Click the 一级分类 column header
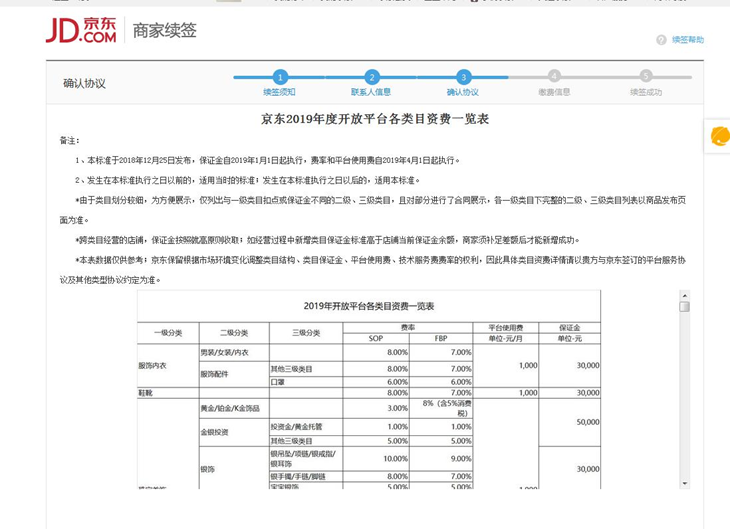 pyautogui.click(x=168, y=333)
